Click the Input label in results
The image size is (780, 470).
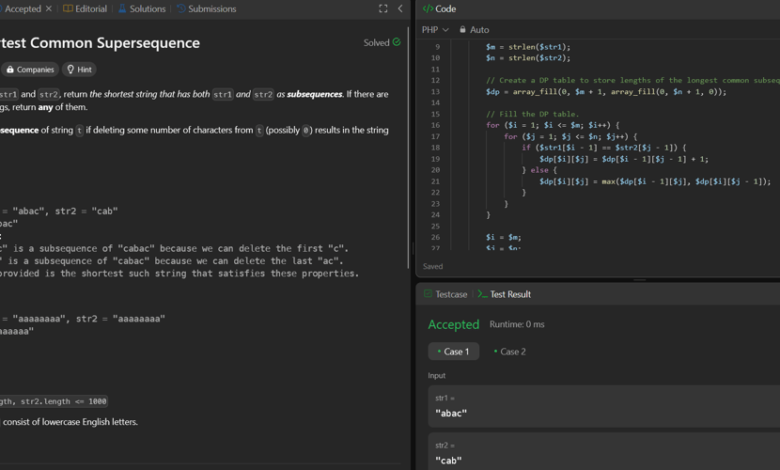(437, 376)
